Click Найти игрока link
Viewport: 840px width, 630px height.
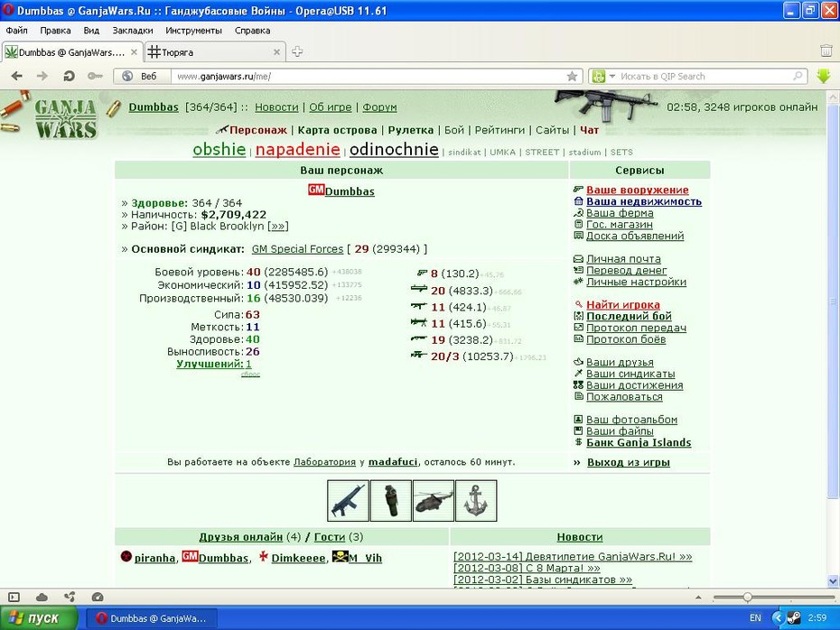[623, 304]
